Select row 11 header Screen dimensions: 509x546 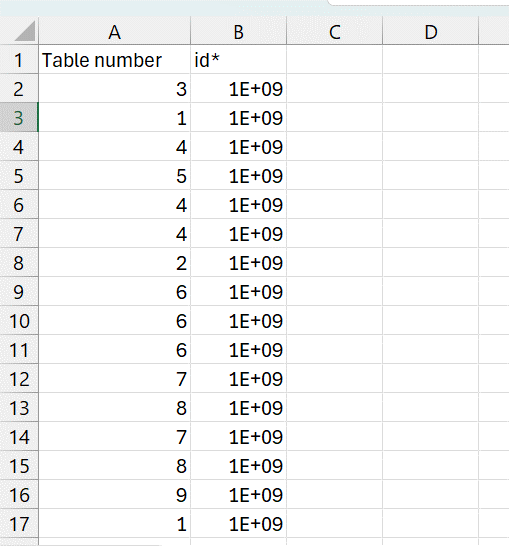19,350
